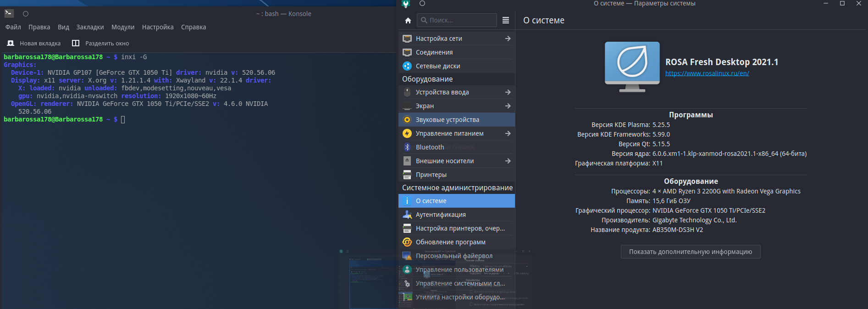Click the search field in System Settings

pos(457,20)
